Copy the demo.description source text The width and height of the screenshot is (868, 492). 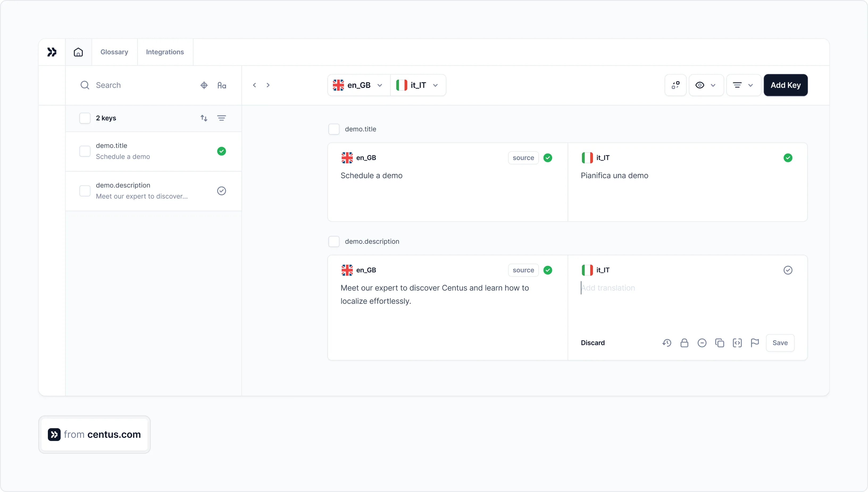(x=720, y=343)
